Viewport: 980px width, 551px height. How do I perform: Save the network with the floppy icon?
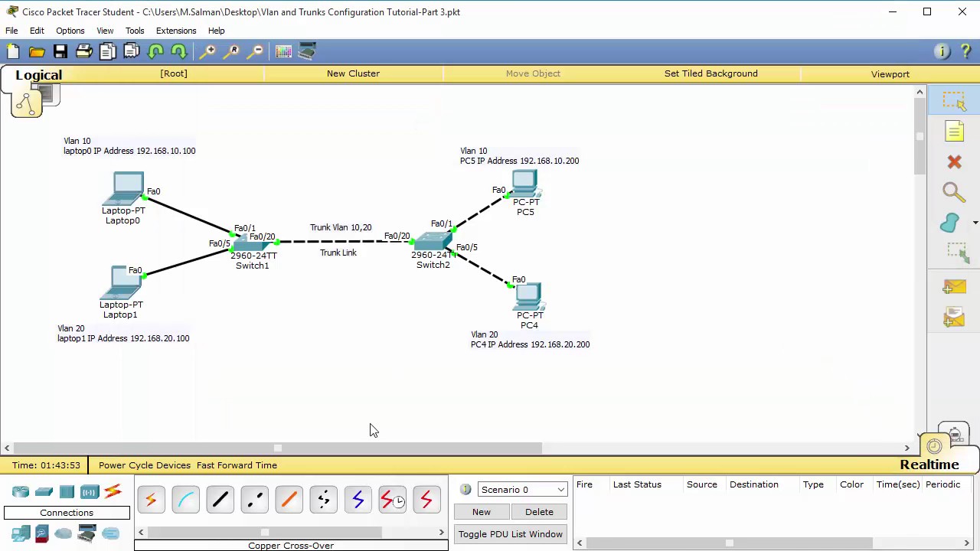60,51
